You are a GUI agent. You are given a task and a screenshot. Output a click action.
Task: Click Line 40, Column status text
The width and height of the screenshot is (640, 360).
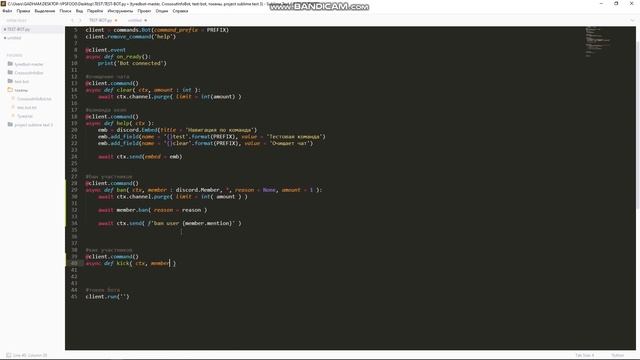[x=30, y=355]
